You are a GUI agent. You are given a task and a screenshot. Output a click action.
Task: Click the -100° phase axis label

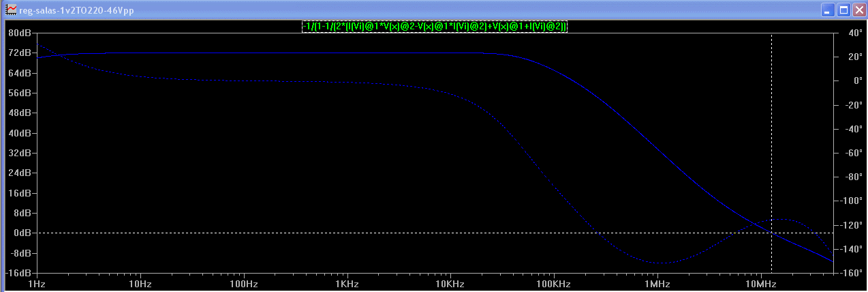click(850, 201)
